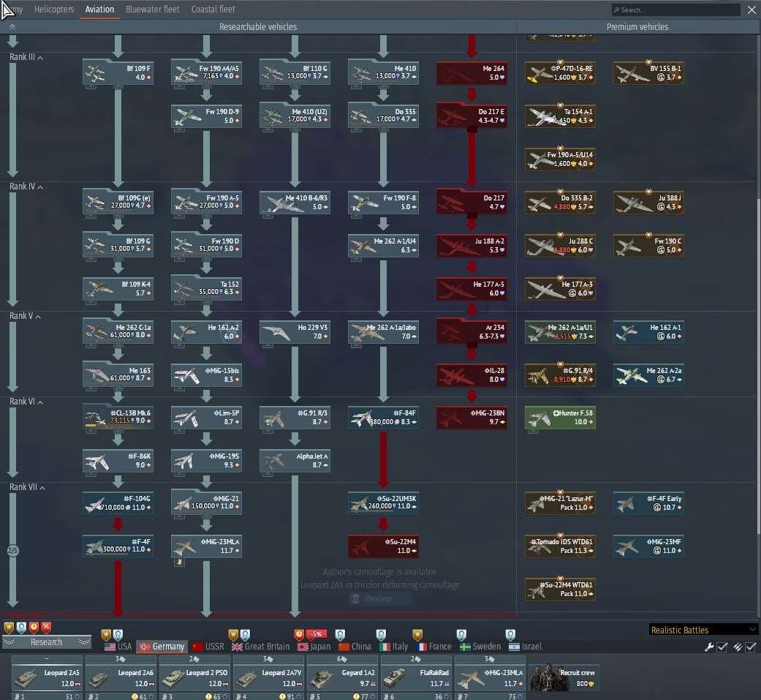Viewport: 761px width, 700px height.
Task: Choose the MiG-23MLA card in research tree
Action: pos(207,546)
